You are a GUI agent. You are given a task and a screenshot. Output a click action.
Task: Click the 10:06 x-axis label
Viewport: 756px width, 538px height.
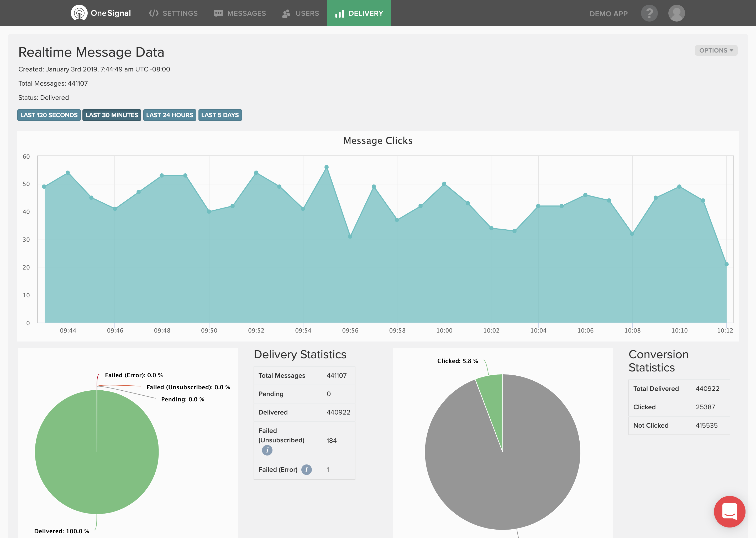(585, 330)
